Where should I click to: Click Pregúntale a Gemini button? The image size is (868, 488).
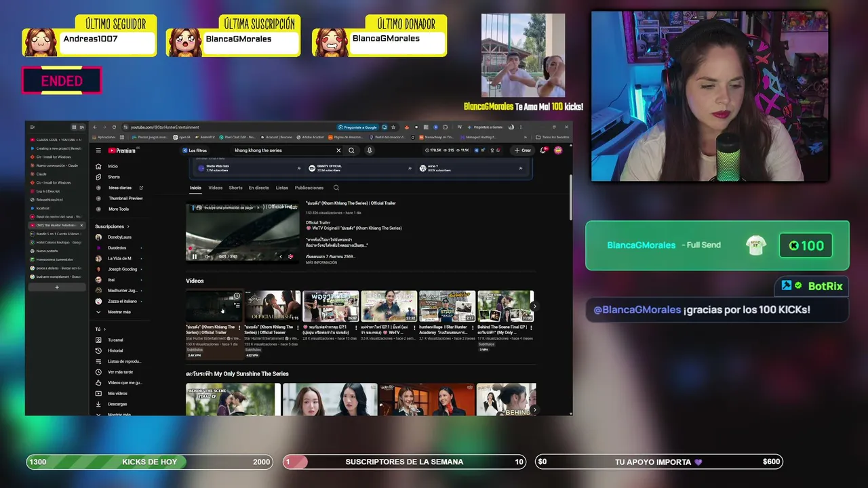(x=485, y=127)
